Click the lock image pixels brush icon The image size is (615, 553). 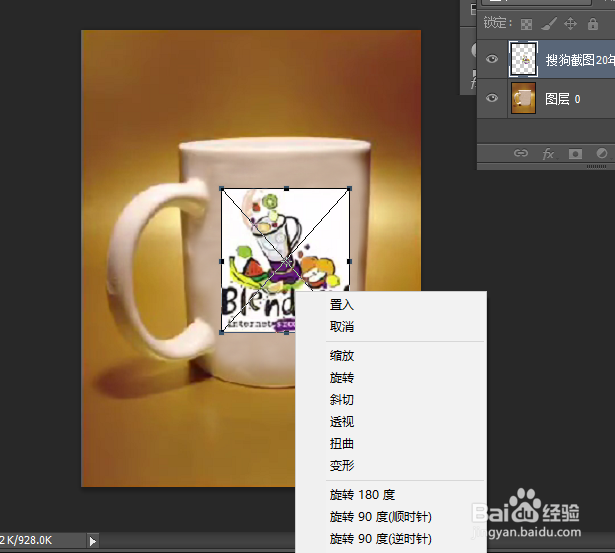(x=549, y=24)
